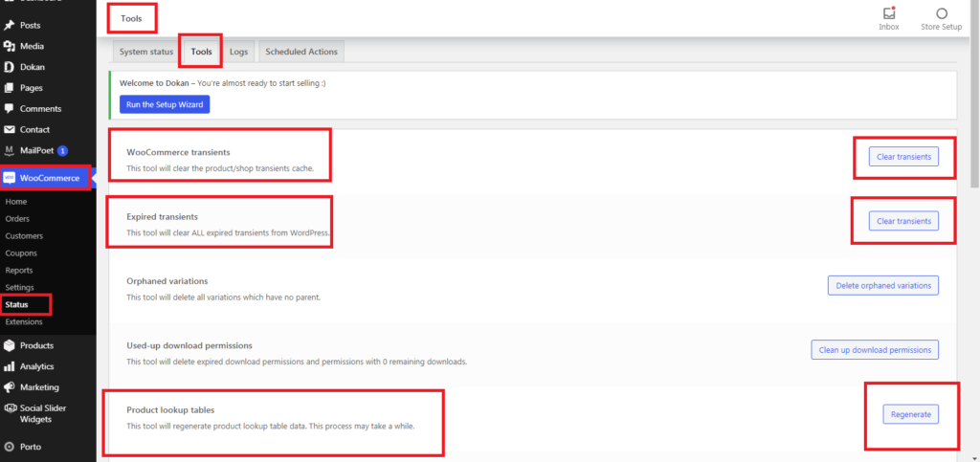Open the Scheduled Actions tab

(301, 52)
